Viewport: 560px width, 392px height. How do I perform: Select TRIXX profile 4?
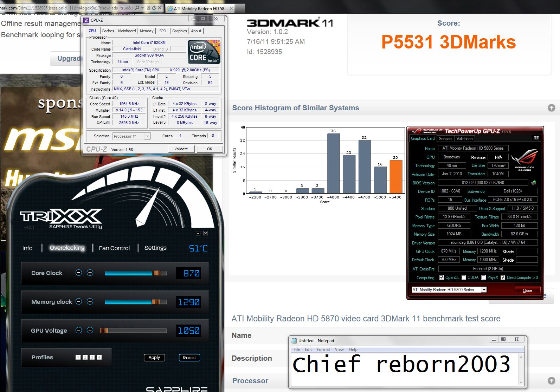click(x=99, y=357)
